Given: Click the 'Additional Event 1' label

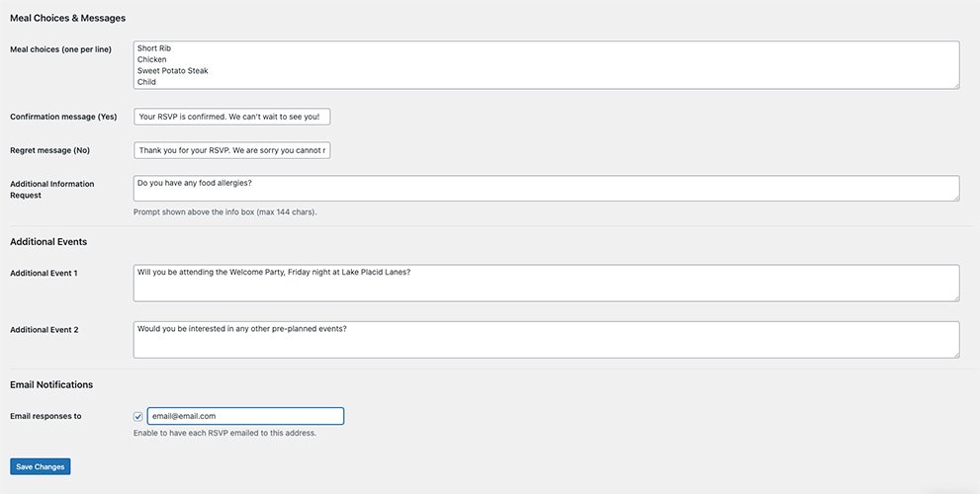Looking at the screenshot, I should (x=44, y=273).
